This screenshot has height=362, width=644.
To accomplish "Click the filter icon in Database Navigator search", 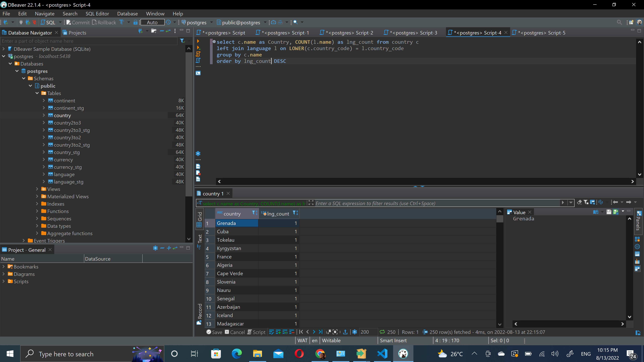I will (182, 41).
